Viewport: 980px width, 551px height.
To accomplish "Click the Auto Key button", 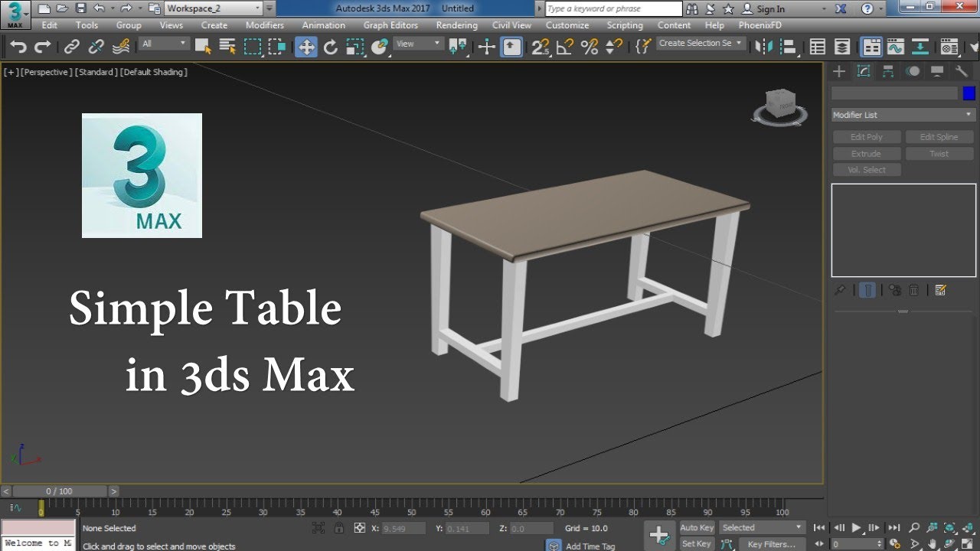I will (x=697, y=528).
